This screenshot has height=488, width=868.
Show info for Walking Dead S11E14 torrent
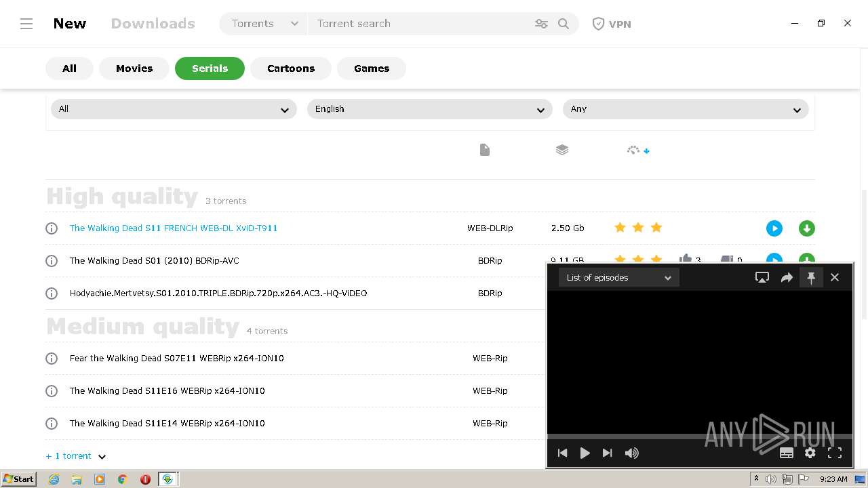(52, 424)
